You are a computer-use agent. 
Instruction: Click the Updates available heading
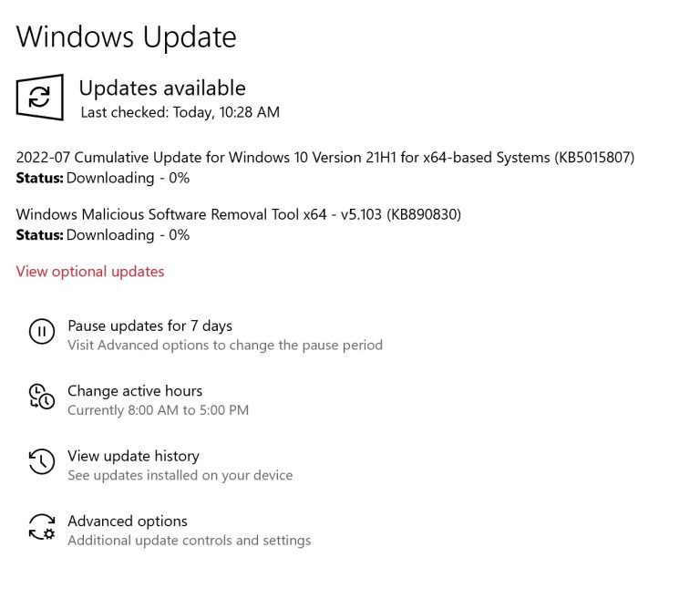162,88
